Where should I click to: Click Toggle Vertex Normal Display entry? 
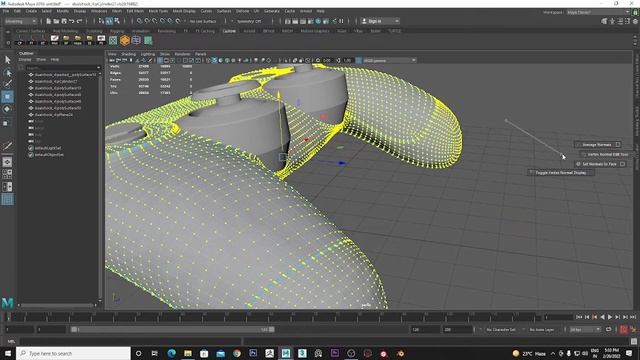tap(560, 173)
